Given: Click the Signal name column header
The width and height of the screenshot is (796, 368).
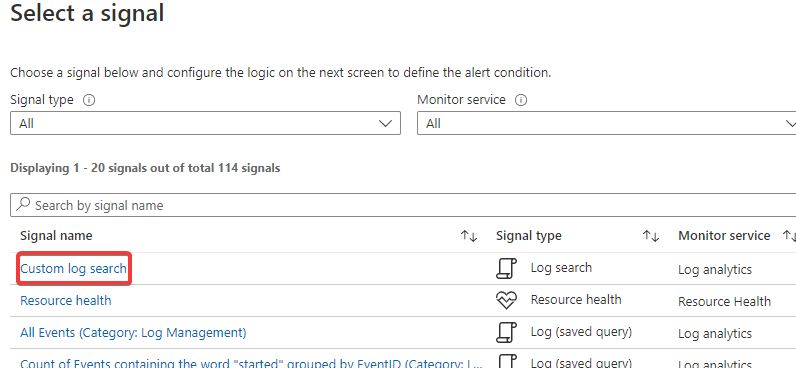Looking at the screenshot, I should (x=56, y=236).
